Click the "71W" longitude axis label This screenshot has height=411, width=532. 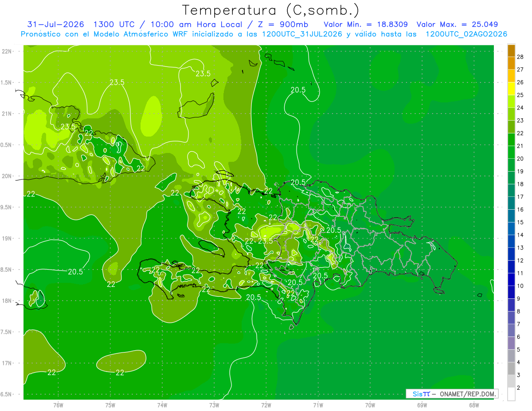pyautogui.click(x=318, y=405)
